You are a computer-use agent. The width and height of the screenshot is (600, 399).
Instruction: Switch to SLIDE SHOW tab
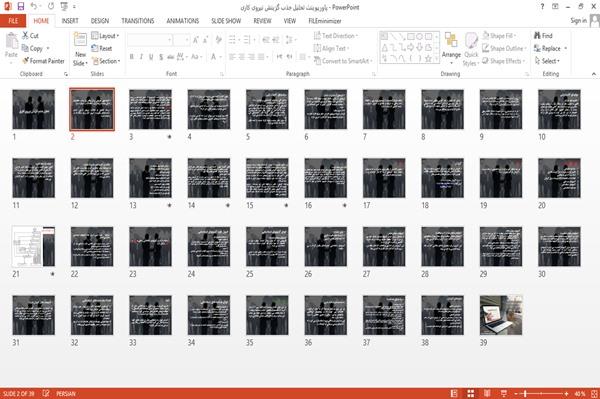[226, 21]
